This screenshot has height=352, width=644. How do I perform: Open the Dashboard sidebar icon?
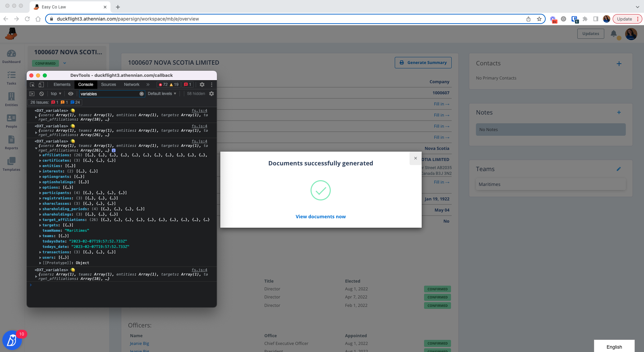[x=11, y=56]
